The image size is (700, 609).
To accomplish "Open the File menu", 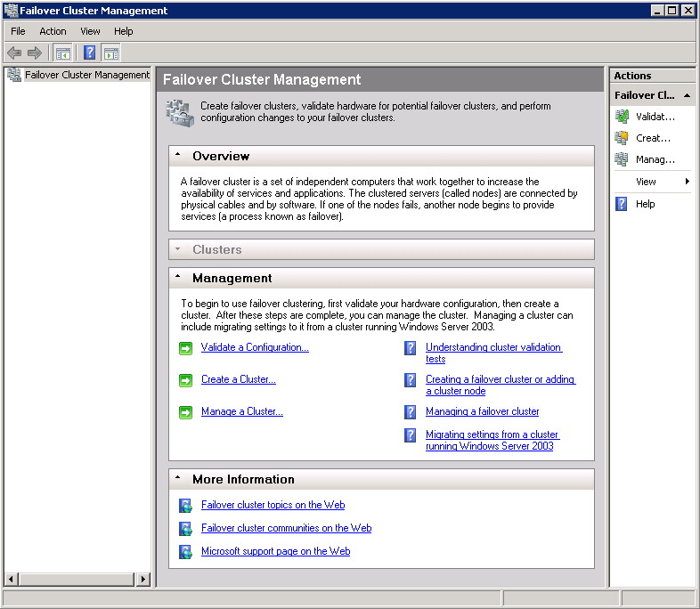I will tap(18, 31).
